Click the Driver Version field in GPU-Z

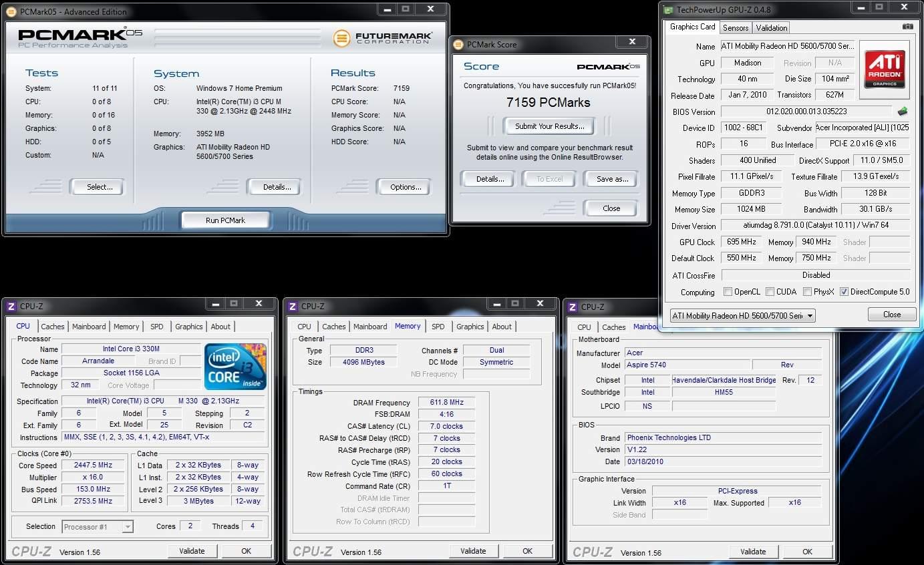(x=815, y=226)
